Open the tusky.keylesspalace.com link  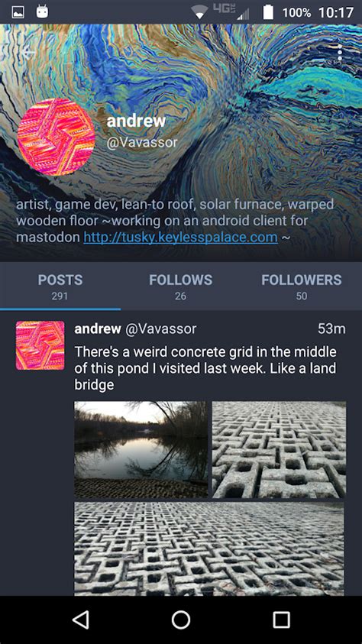coord(180,237)
